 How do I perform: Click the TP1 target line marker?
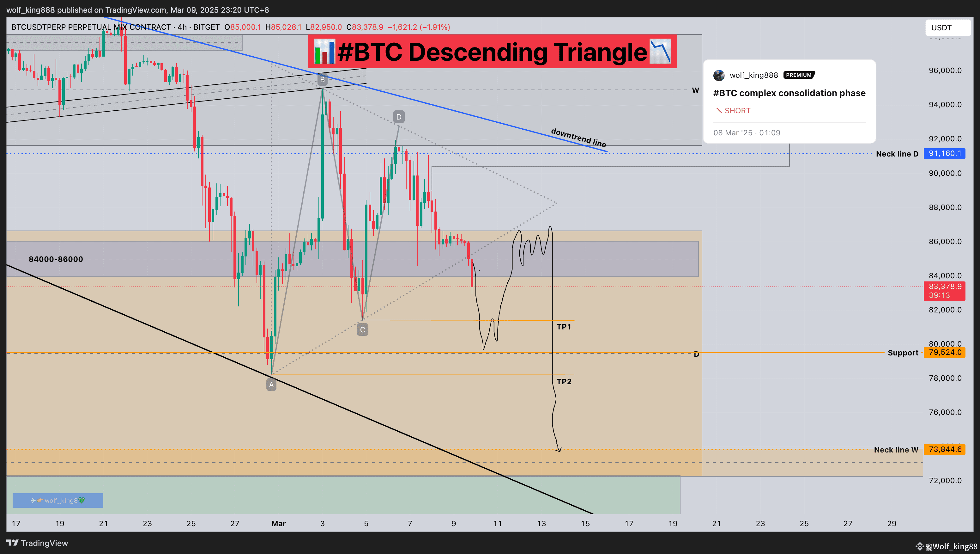click(x=564, y=326)
